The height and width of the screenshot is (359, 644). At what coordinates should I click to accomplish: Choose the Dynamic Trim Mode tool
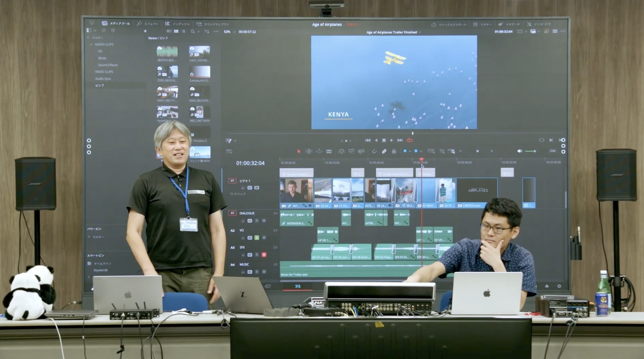tap(319, 152)
